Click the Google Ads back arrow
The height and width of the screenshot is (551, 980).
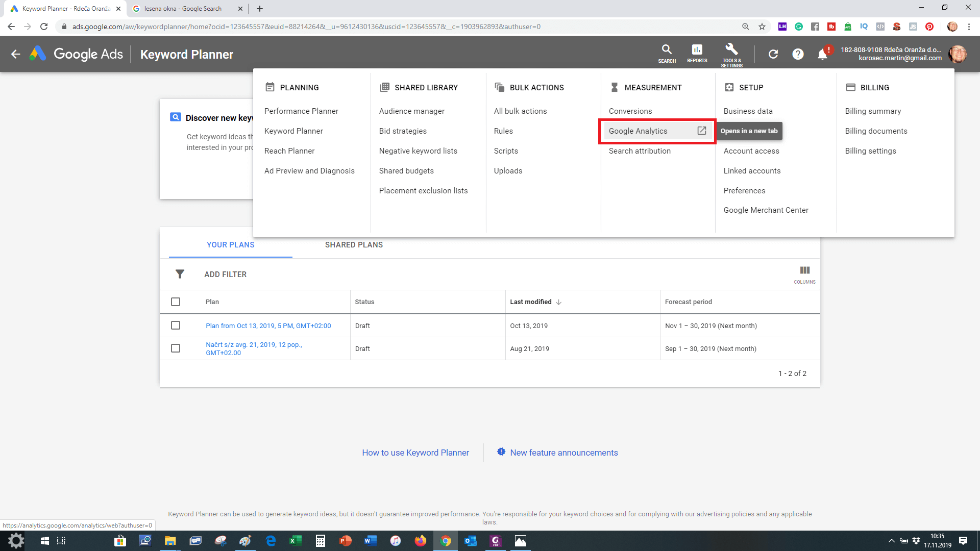tap(16, 54)
